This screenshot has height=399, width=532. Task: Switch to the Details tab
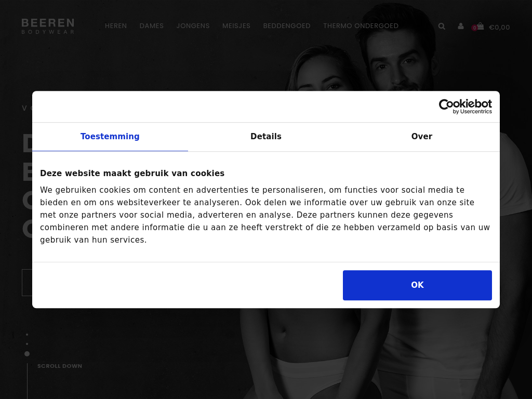pyautogui.click(x=266, y=137)
